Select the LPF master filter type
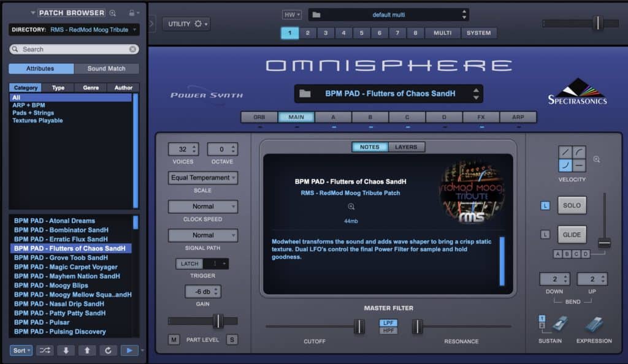The image size is (628, 364). tap(388, 323)
